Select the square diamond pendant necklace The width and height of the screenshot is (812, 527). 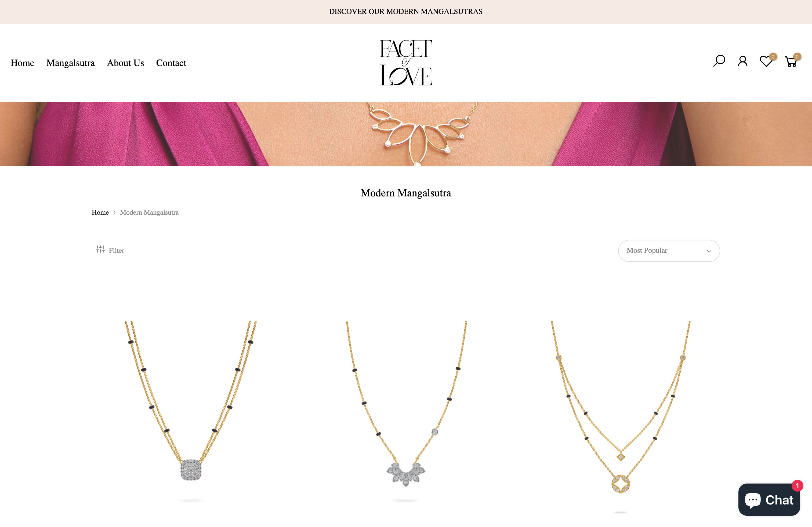[191, 411]
